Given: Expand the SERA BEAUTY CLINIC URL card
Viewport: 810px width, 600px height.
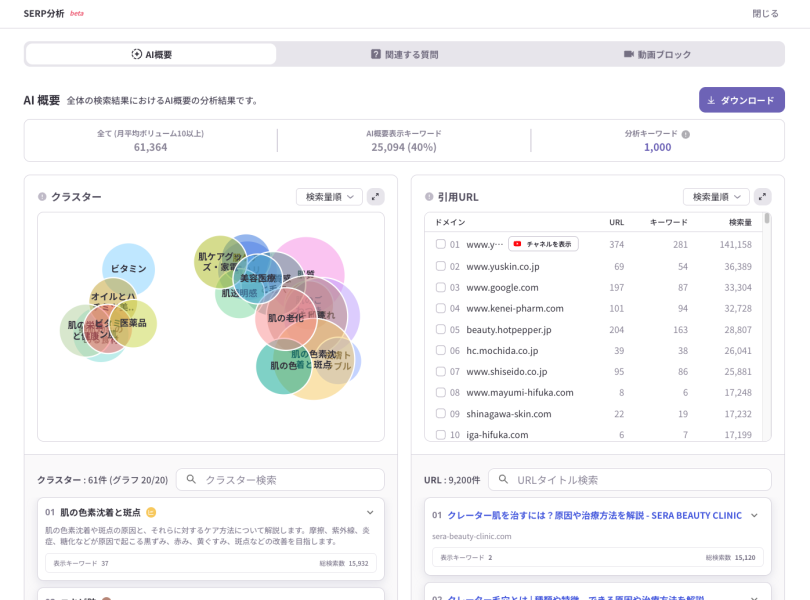Looking at the screenshot, I should (755, 515).
